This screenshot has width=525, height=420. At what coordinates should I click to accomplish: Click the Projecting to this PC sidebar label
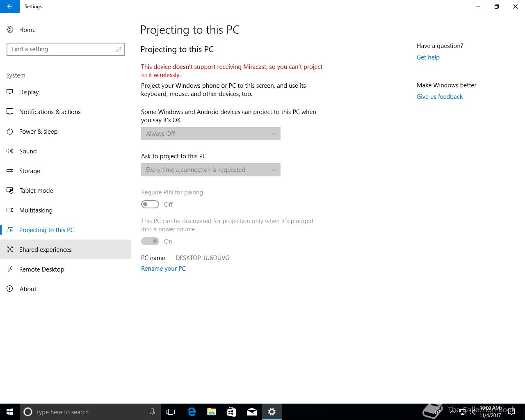tap(47, 230)
